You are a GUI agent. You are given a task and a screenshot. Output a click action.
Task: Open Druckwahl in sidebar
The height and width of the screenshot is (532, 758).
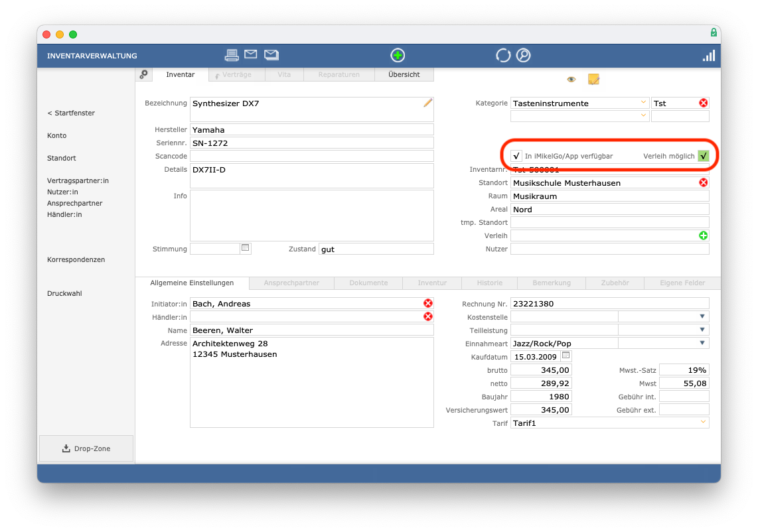coord(64,293)
